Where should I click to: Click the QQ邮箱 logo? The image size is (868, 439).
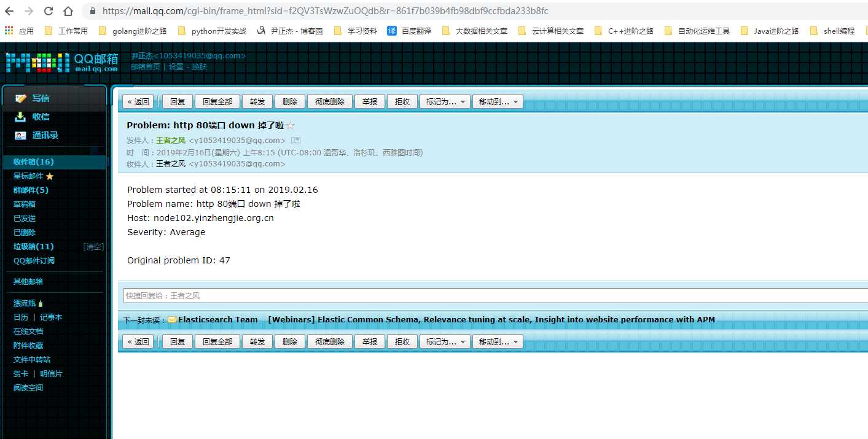click(62, 62)
